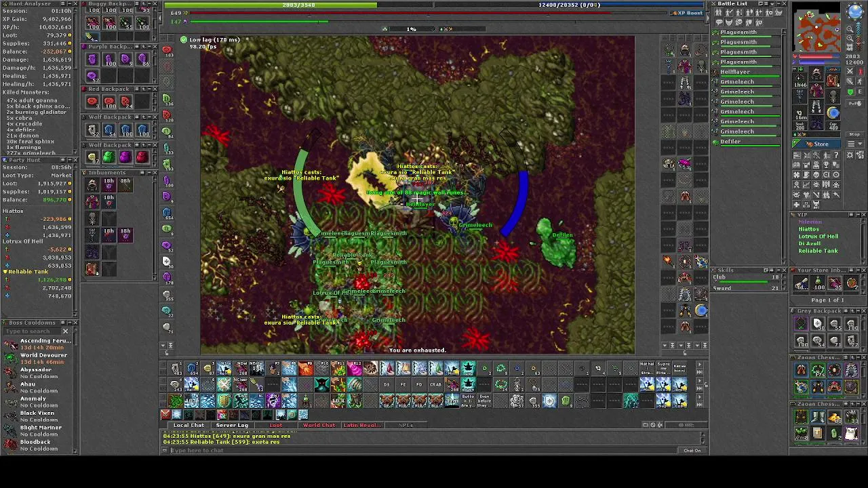Open the Hunt Analyser header menu icon

pyautogui.click(x=63, y=4)
